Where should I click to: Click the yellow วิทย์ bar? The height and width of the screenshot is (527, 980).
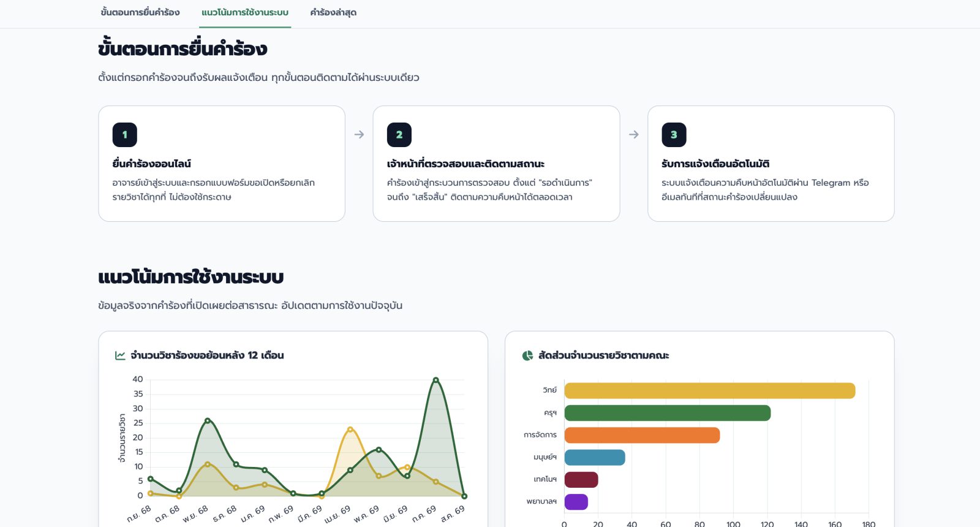click(x=710, y=390)
